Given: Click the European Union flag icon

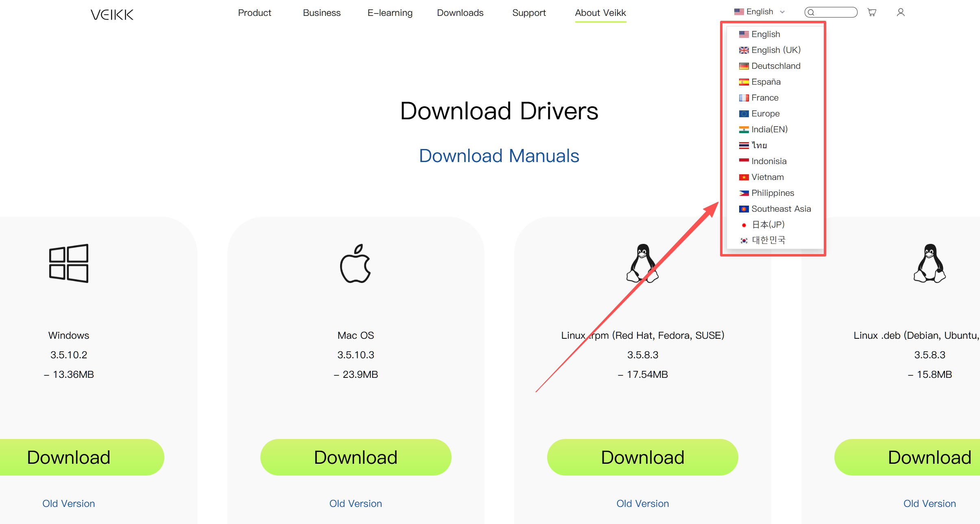Looking at the screenshot, I should [744, 114].
